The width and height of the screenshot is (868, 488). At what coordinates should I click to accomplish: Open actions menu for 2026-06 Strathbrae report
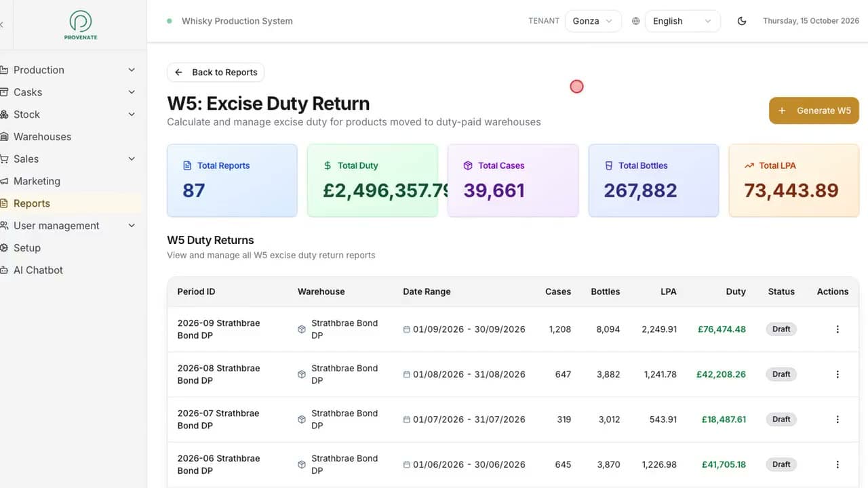(837, 464)
